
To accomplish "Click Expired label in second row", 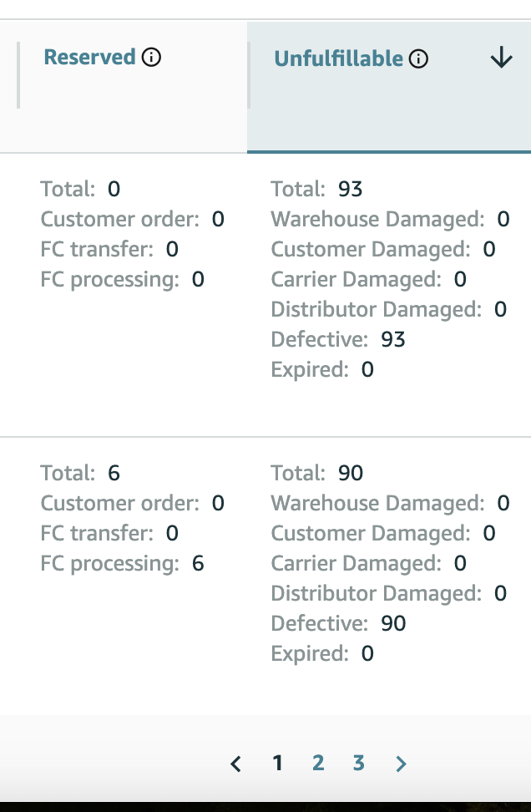I will click(310, 653).
